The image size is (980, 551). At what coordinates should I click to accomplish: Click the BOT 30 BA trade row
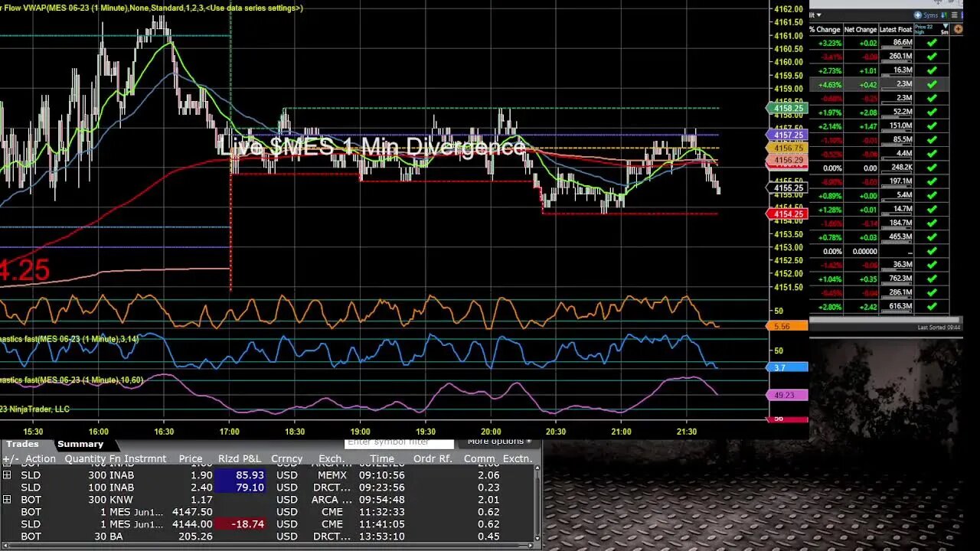(268, 536)
